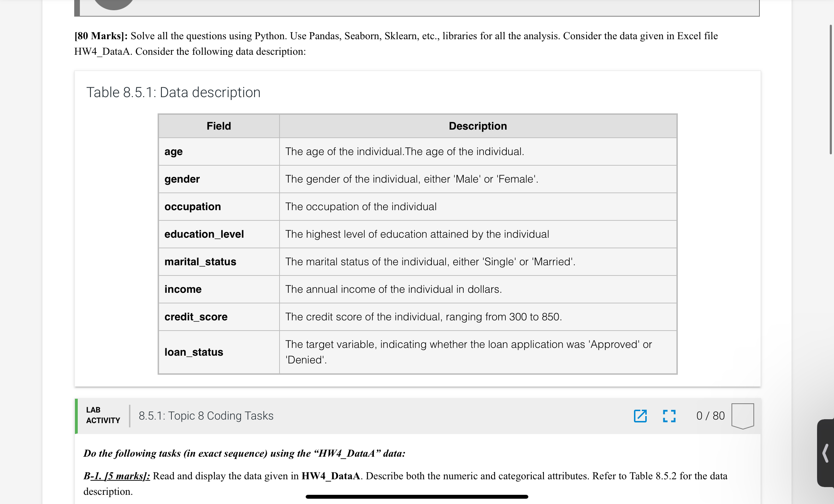834x504 pixels.
Task: Click the marital_status field cell
Action: (x=200, y=262)
